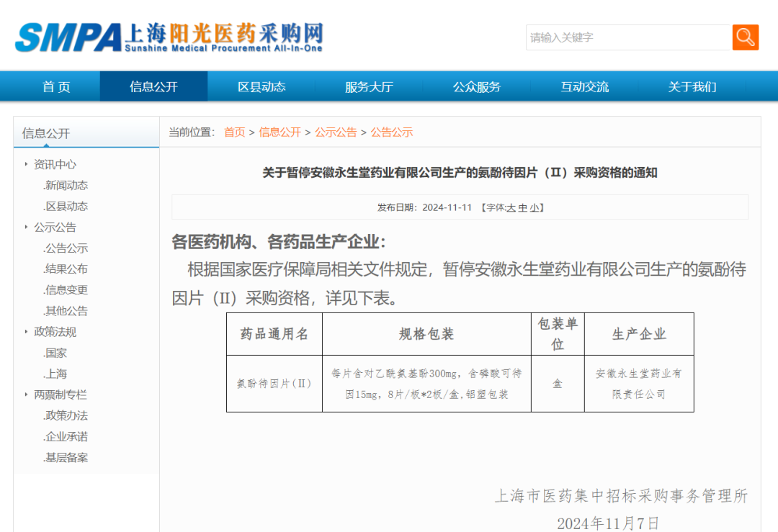Open 信息变更 in the sidebar
The image size is (778, 532).
click(66, 290)
